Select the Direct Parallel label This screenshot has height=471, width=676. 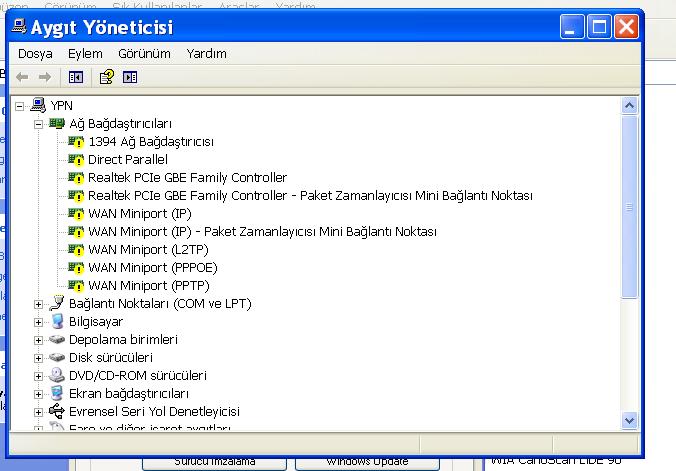[128, 160]
